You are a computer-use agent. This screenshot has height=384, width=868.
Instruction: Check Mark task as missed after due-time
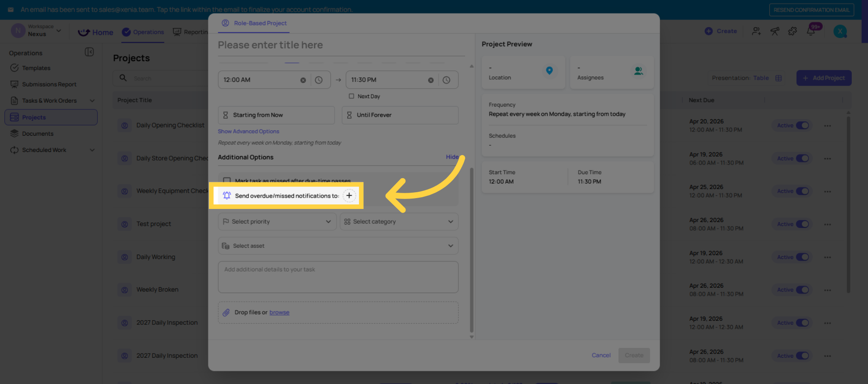coord(227,181)
